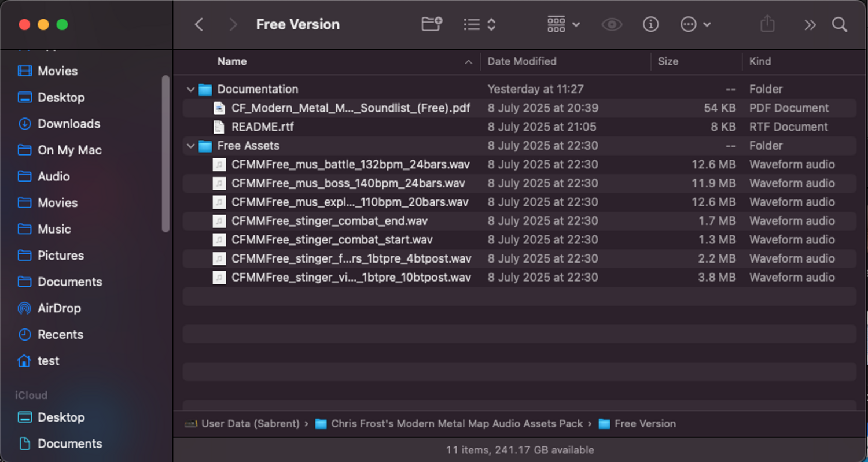
Task: Go to User Data (Sabrent) in path bar
Action: click(x=250, y=424)
